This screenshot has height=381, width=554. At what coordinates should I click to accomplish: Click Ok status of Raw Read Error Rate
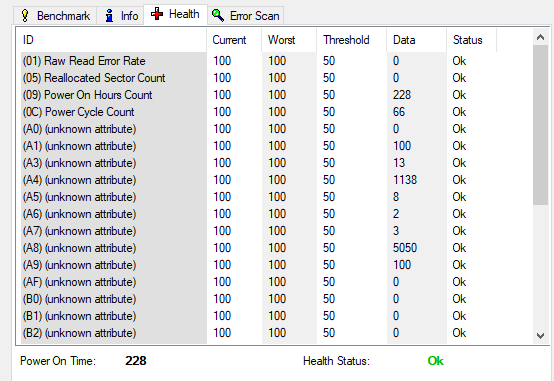(459, 61)
